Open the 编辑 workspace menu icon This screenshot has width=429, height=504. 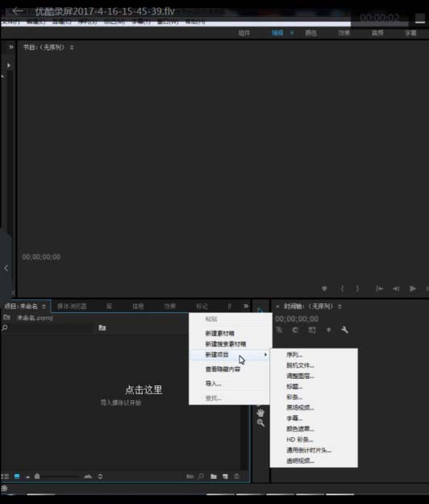(292, 33)
